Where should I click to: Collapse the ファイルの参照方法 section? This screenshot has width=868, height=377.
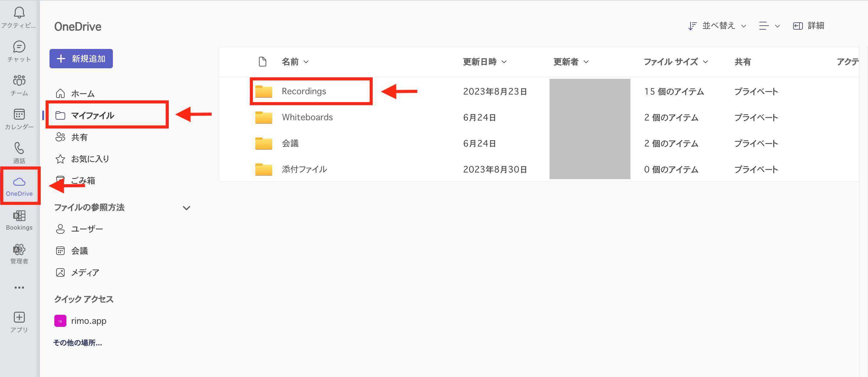(x=186, y=208)
